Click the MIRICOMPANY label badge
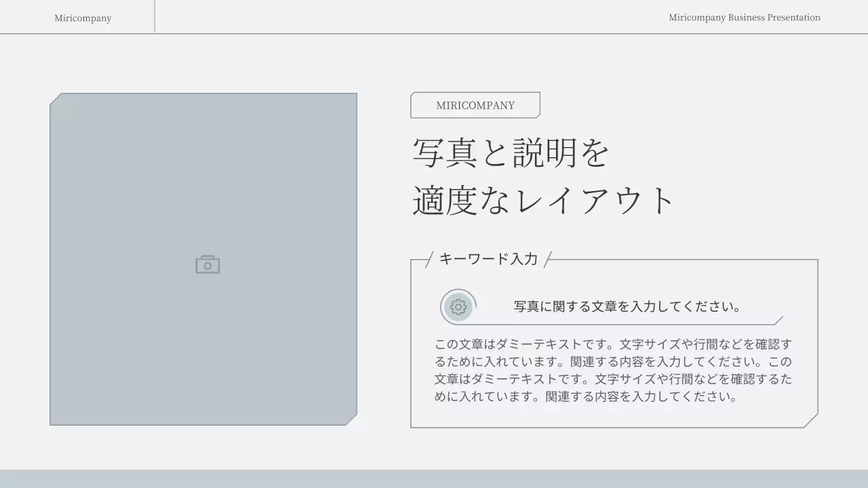 [x=475, y=105]
